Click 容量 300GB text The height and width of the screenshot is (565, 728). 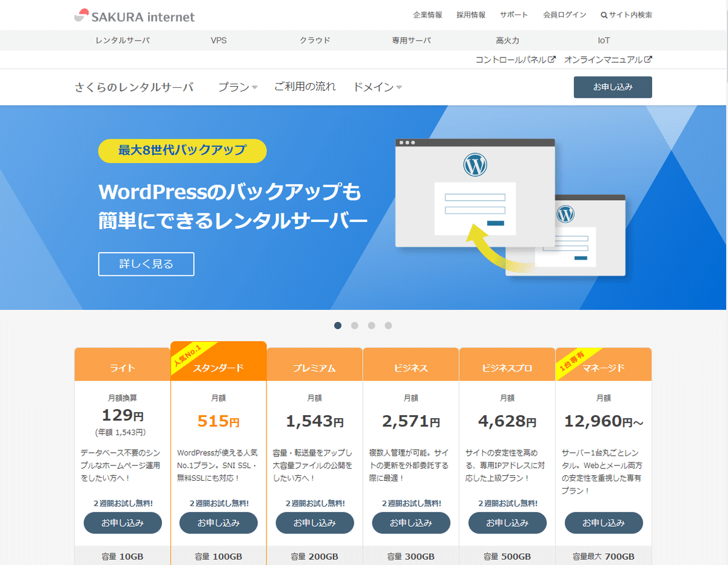411,557
